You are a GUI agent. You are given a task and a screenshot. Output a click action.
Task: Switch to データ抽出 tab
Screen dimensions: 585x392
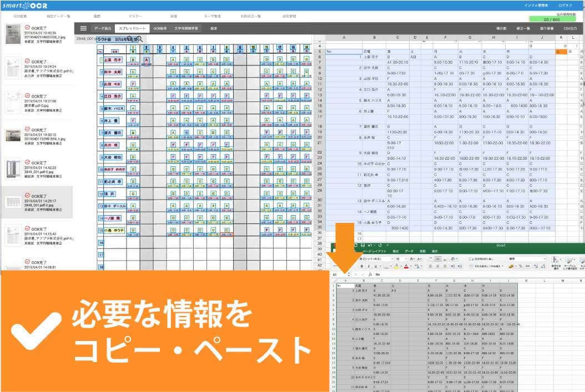(x=102, y=28)
